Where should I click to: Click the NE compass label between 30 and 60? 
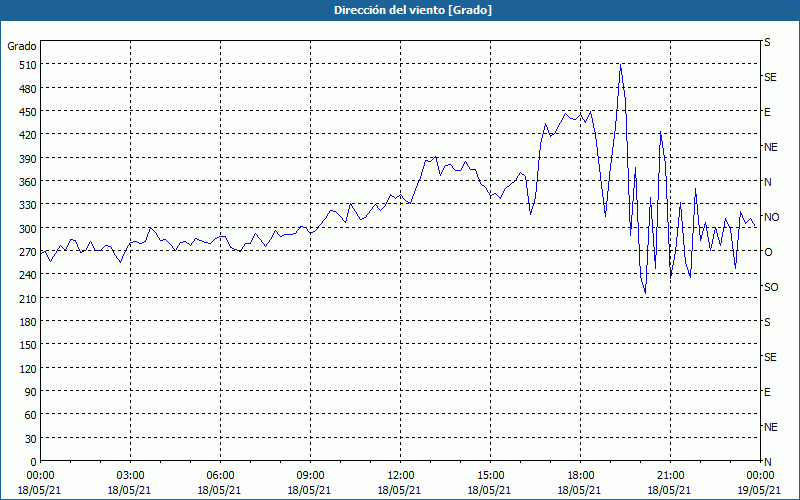click(x=771, y=427)
